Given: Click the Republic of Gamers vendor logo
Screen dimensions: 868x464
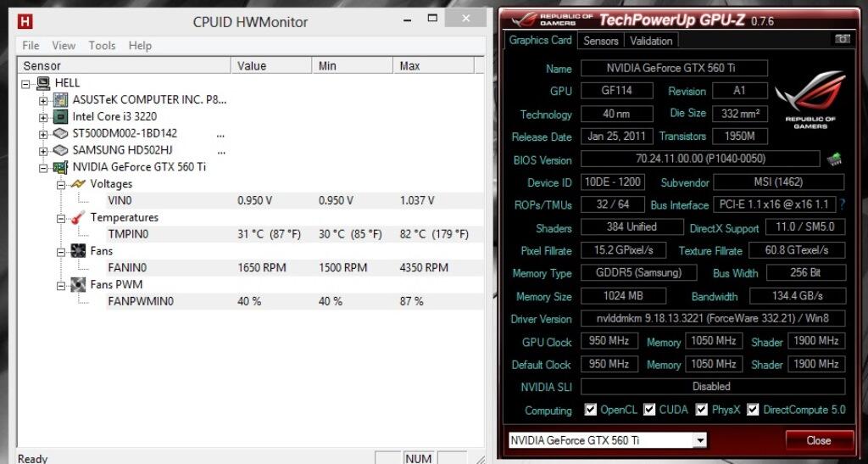Looking at the screenshot, I should 810,99.
